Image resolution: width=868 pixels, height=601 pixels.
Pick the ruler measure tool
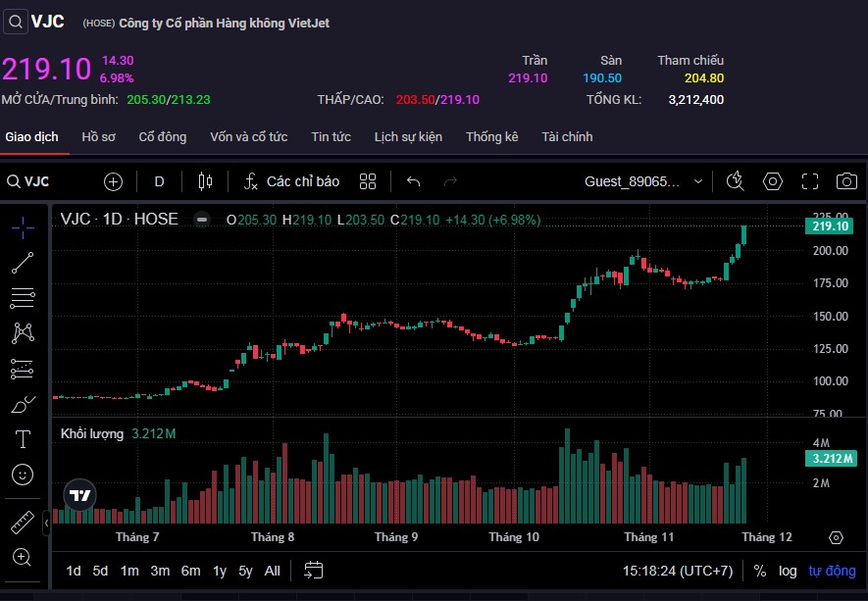[23, 522]
